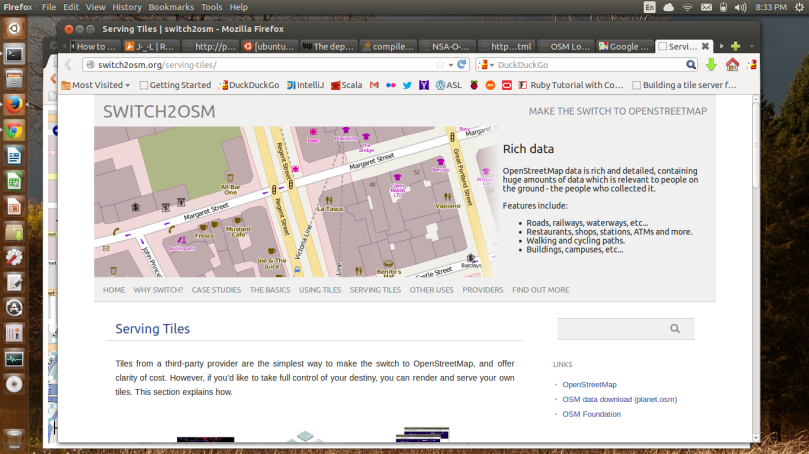Viewport: 809px width, 454px height.
Task: Reload the switch2osm page
Action: click(462, 64)
